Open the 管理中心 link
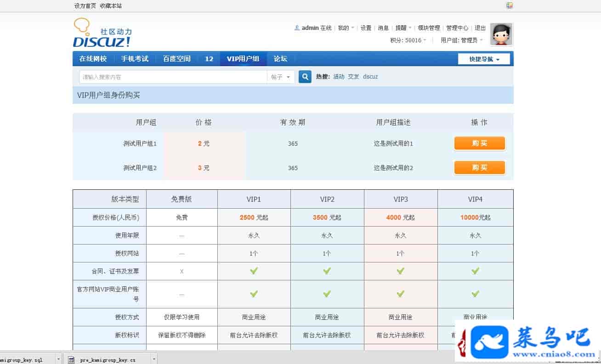The height and width of the screenshot is (364, 601). click(457, 28)
